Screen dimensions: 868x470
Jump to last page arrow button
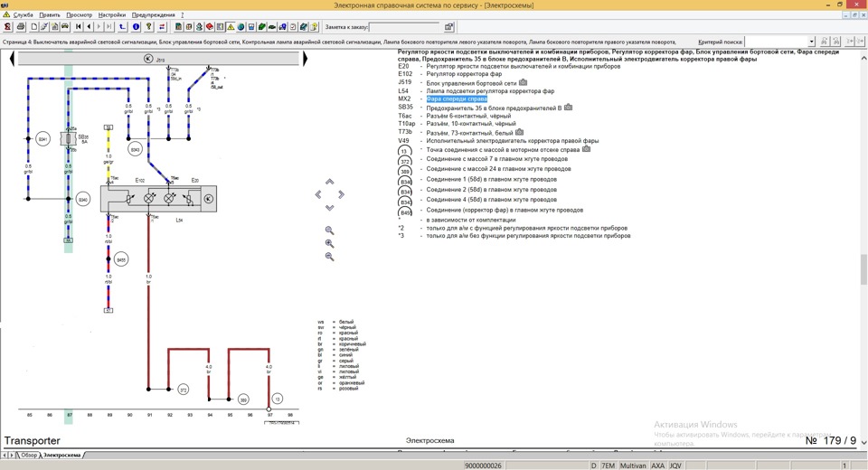pos(108,26)
